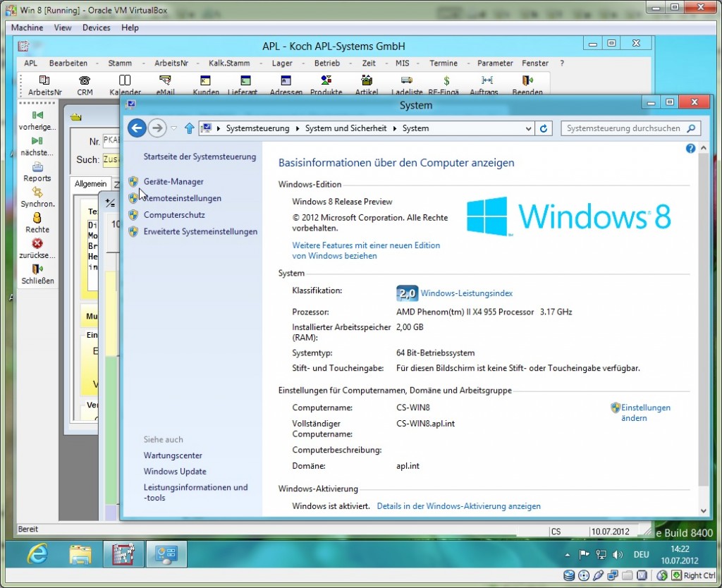
Task: Go to vorherige record in APL sidebar
Action: coord(37,120)
